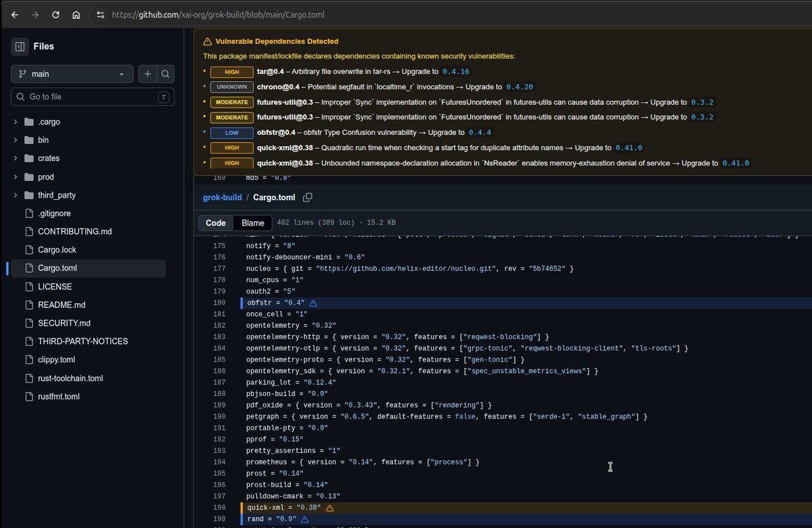Click HIGH badge of quick-xml NsReader entry
This screenshot has height=528, width=812.
coord(231,163)
